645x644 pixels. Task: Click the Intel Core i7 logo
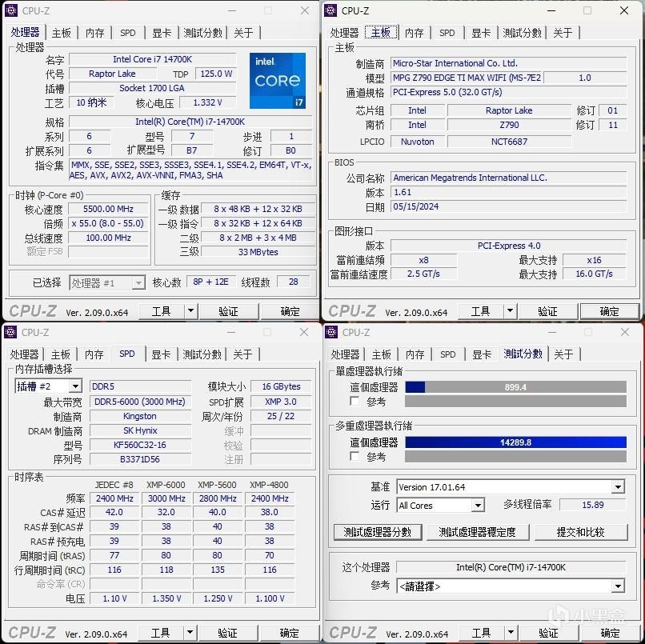pos(278,81)
